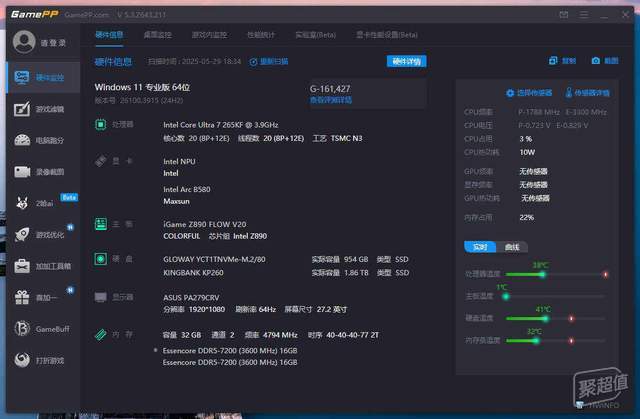The width and height of the screenshot is (640, 419).
Task: Select the 实验室(Beta) tab
Action: [x=316, y=35]
